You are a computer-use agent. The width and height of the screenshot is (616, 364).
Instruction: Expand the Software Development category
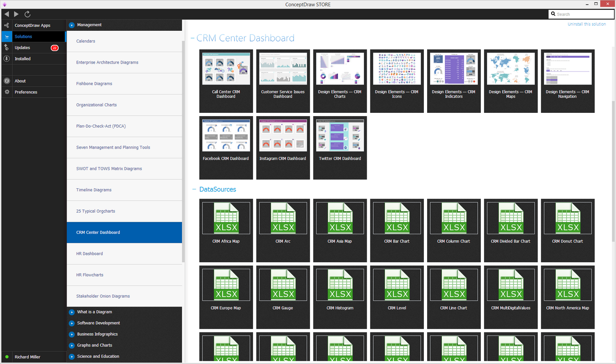tap(72, 323)
